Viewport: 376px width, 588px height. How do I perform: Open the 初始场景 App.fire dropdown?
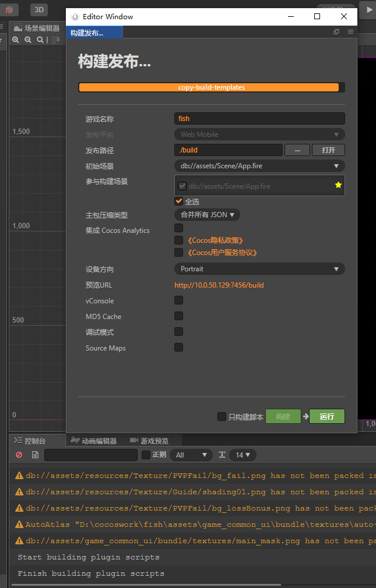[x=259, y=166]
